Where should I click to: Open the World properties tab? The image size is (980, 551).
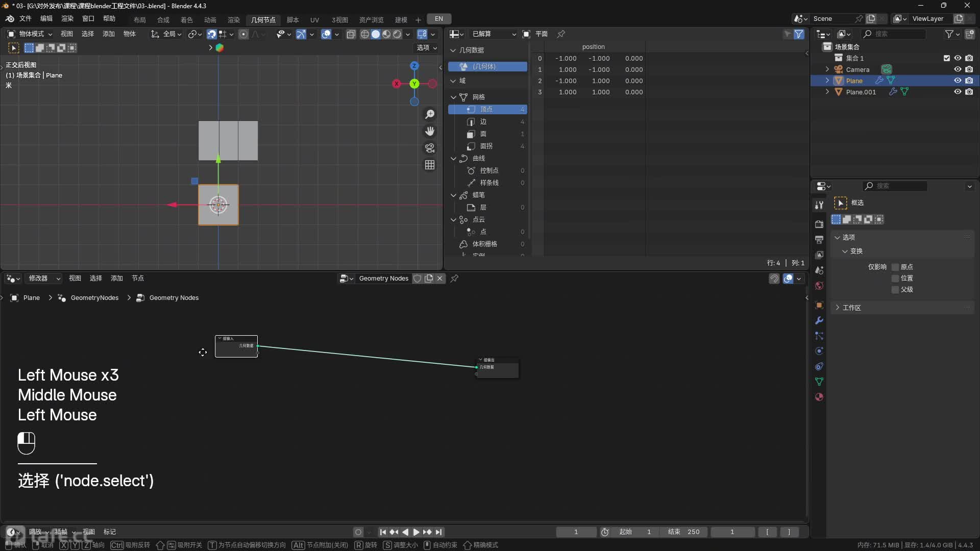pyautogui.click(x=819, y=285)
